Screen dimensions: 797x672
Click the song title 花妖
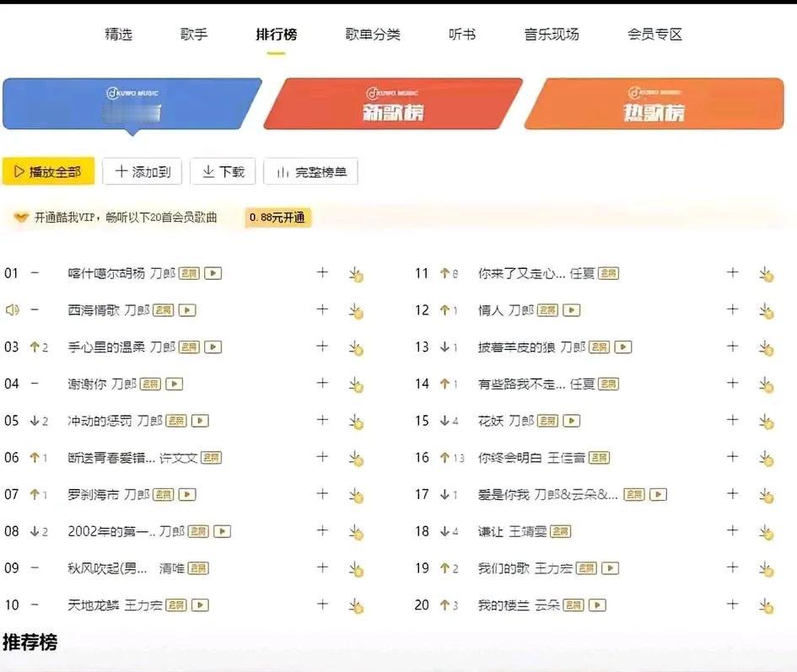click(491, 421)
